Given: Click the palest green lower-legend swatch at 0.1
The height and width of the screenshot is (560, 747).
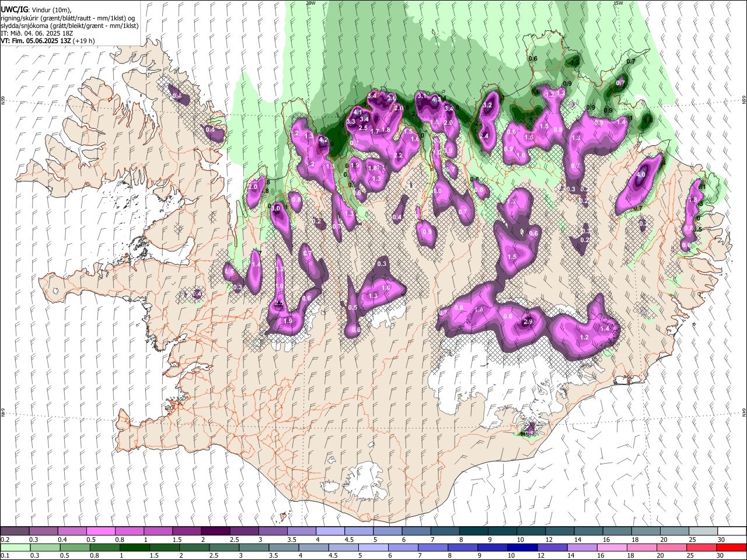Looking at the screenshot, I should pos(16,547).
